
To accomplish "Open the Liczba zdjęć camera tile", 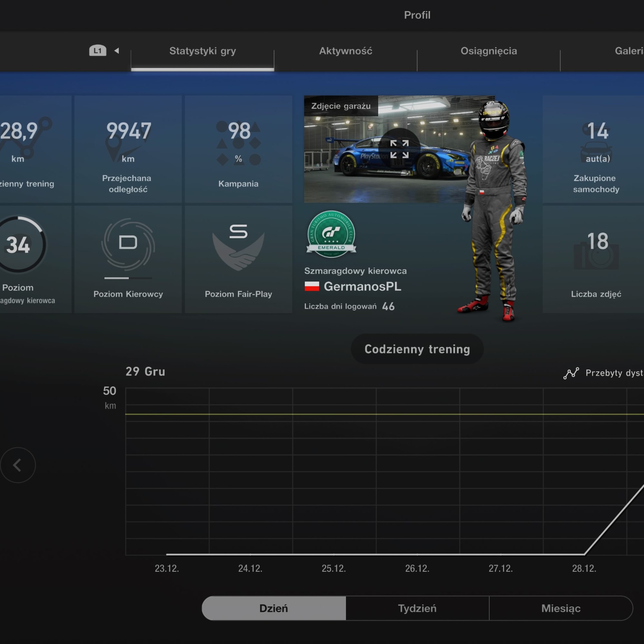I will (596, 259).
